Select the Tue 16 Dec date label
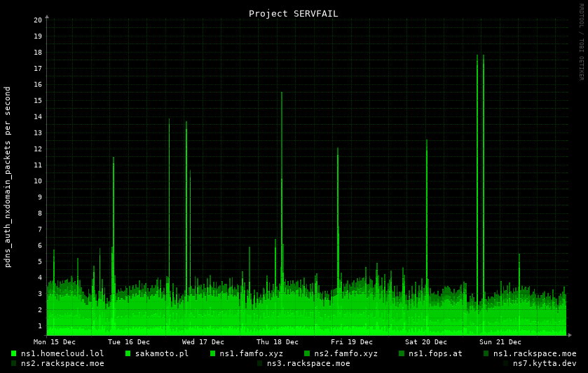This screenshot has height=373, width=588. point(129,342)
